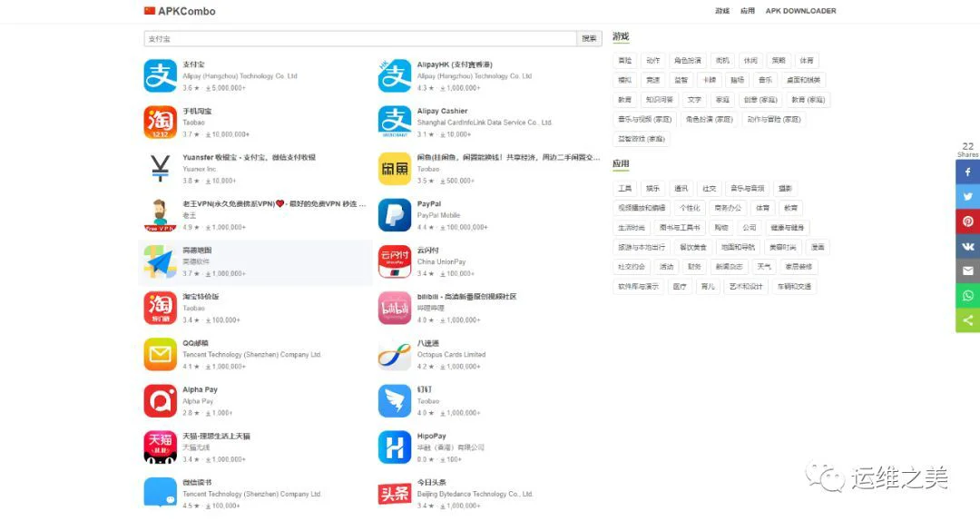This screenshot has height=521, width=980.
Task: Open the 软件库与演示 app category
Action: coord(638,287)
